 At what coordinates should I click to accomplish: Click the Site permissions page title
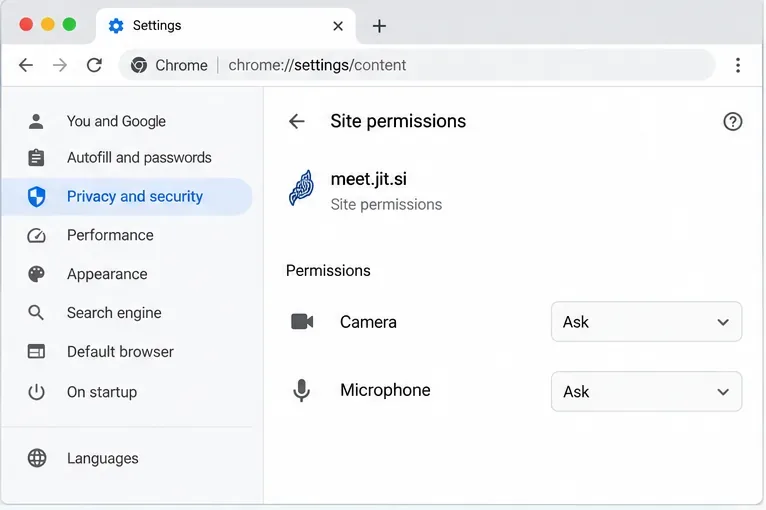coord(398,121)
